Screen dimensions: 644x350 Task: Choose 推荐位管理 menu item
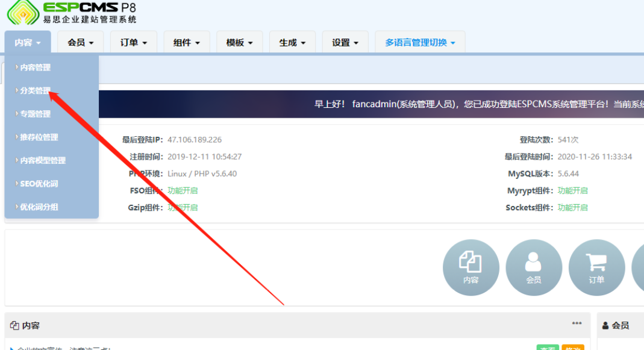pos(39,137)
